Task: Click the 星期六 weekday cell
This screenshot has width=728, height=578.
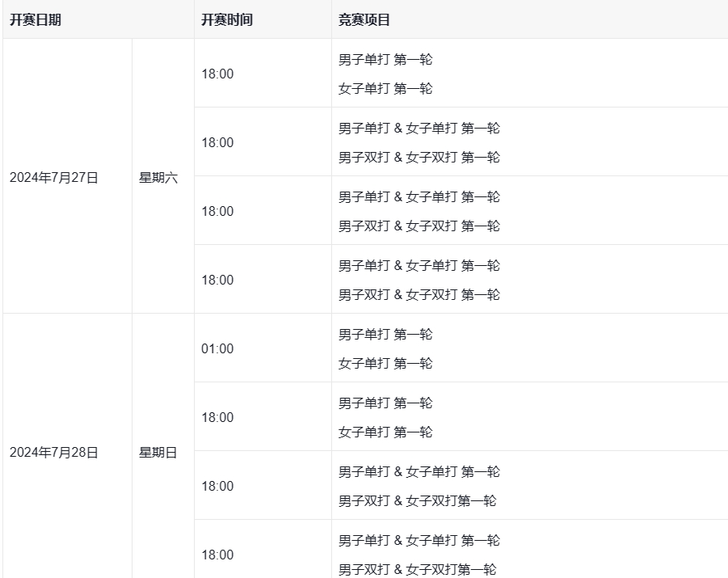Action: (x=158, y=178)
